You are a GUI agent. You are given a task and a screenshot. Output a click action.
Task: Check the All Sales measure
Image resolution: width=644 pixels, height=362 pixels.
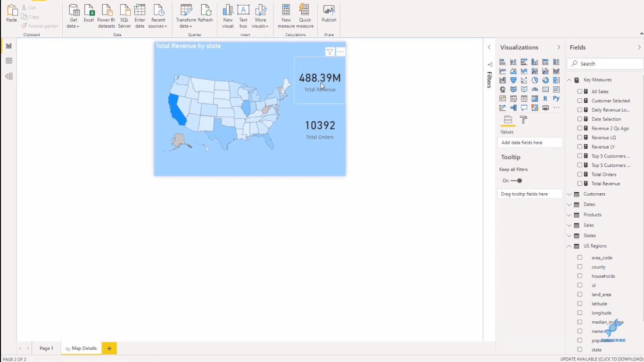point(580,91)
